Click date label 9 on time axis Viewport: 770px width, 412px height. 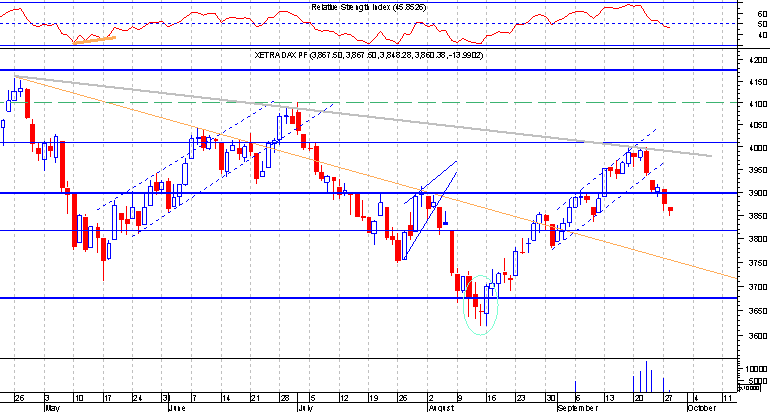click(x=460, y=398)
